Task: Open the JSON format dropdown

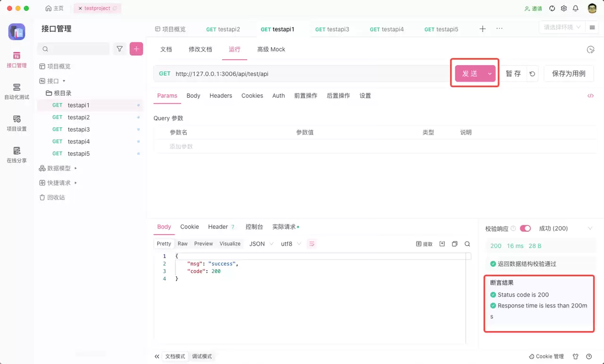Action: tap(261, 244)
